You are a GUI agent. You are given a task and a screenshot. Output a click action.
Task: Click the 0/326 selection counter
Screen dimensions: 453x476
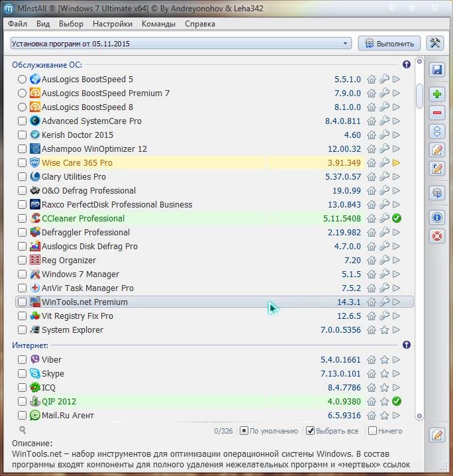pos(223,431)
